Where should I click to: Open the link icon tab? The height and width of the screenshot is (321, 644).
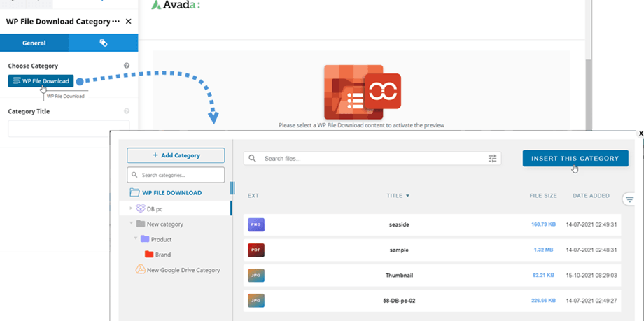(x=103, y=43)
